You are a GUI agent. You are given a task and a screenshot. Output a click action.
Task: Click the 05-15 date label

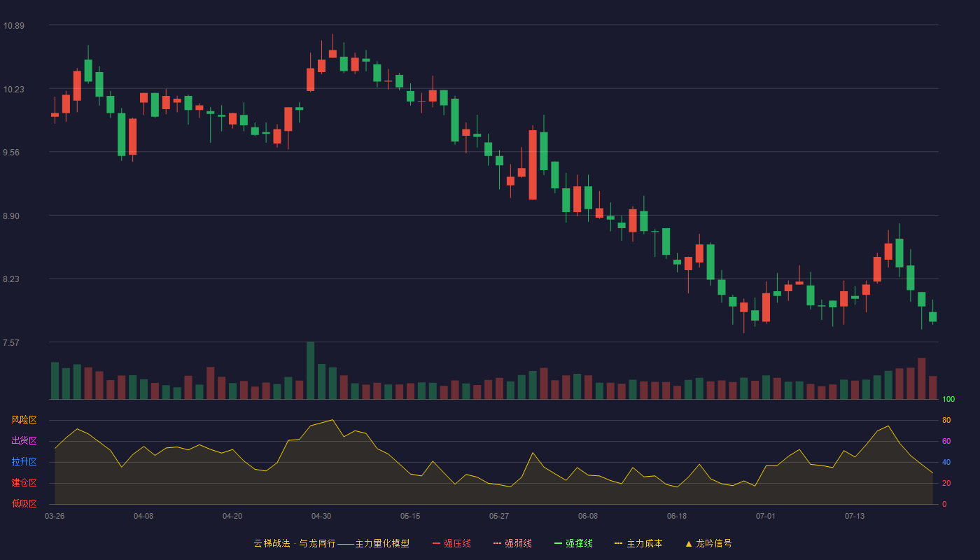pyautogui.click(x=410, y=516)
